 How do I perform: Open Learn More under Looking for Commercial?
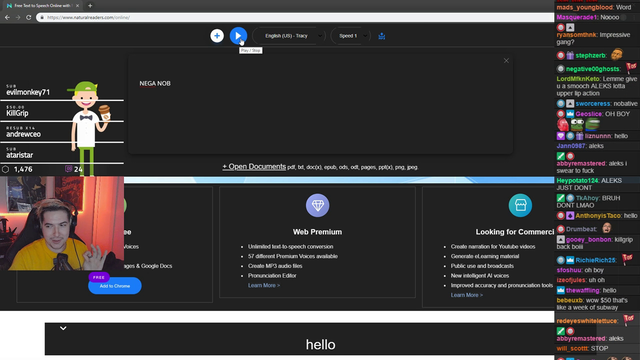click(467, 295)
